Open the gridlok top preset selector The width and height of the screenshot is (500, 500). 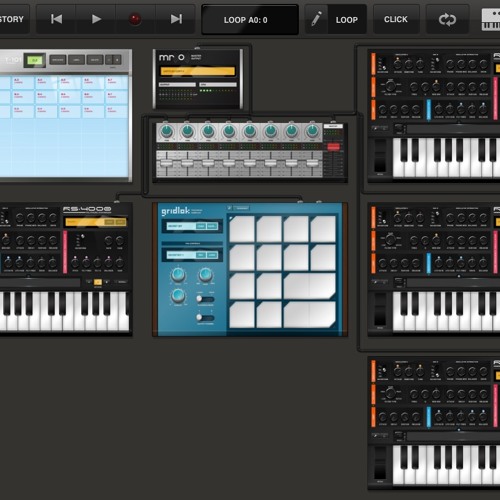click(192, 226)
